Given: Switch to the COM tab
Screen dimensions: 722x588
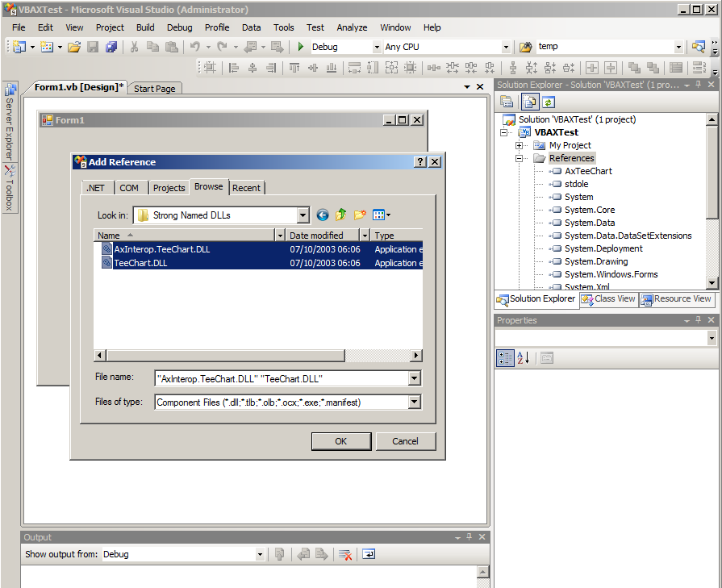Looking at the screenshot, I should coord(129,188).
